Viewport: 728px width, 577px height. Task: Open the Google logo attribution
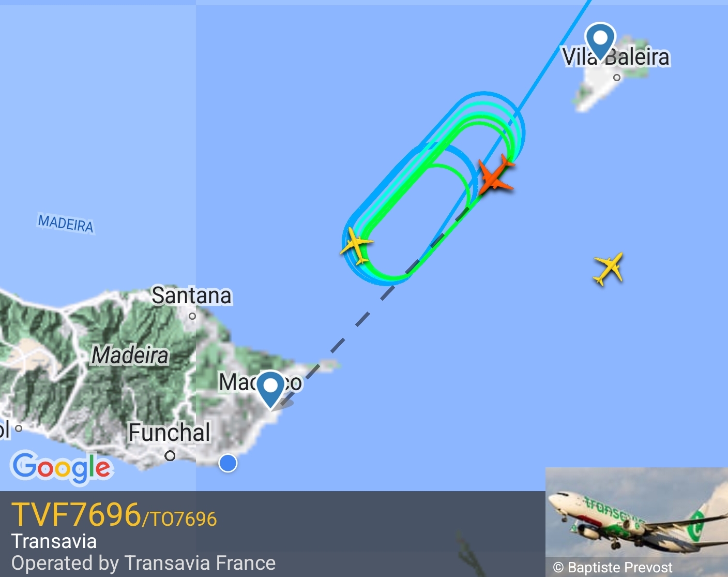pyautogui.click(x=62, y=467)
